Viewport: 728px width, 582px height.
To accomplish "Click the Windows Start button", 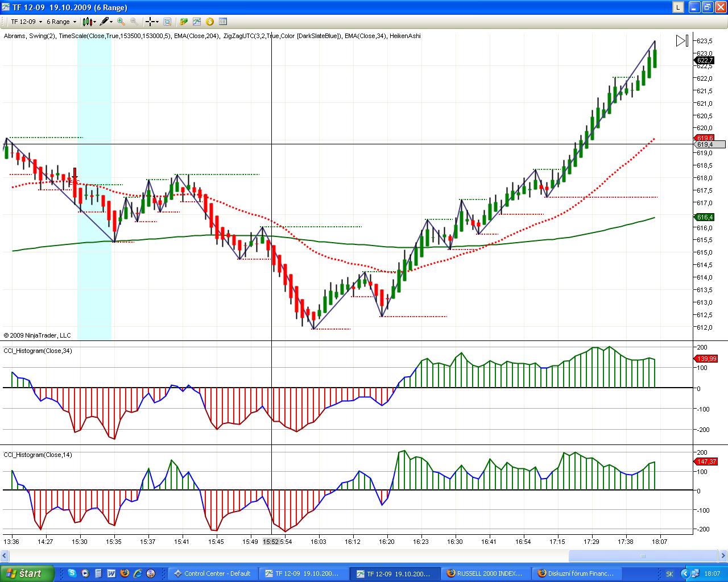I will pyautogui.click(x=26, y=573).
